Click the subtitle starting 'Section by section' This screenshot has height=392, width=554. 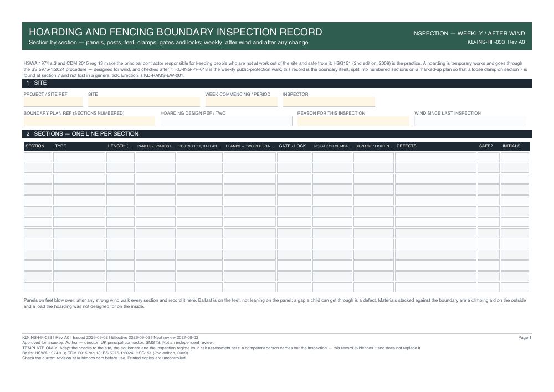pos(168,43)
